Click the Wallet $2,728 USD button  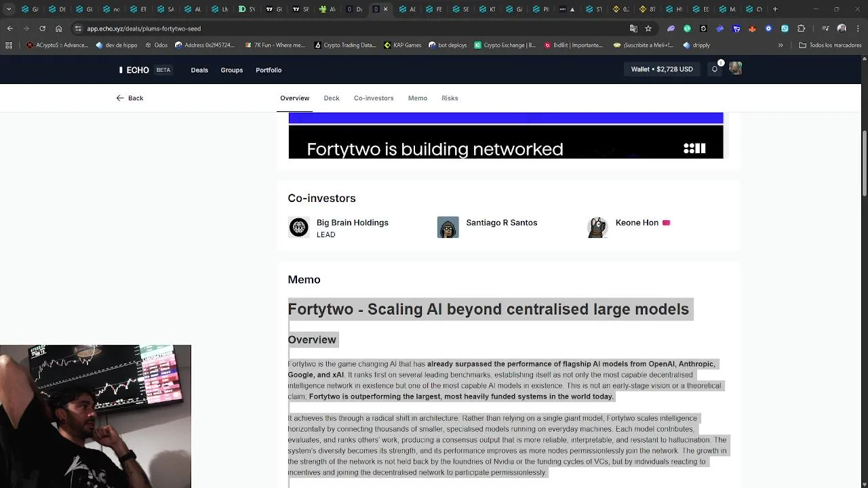662,69
